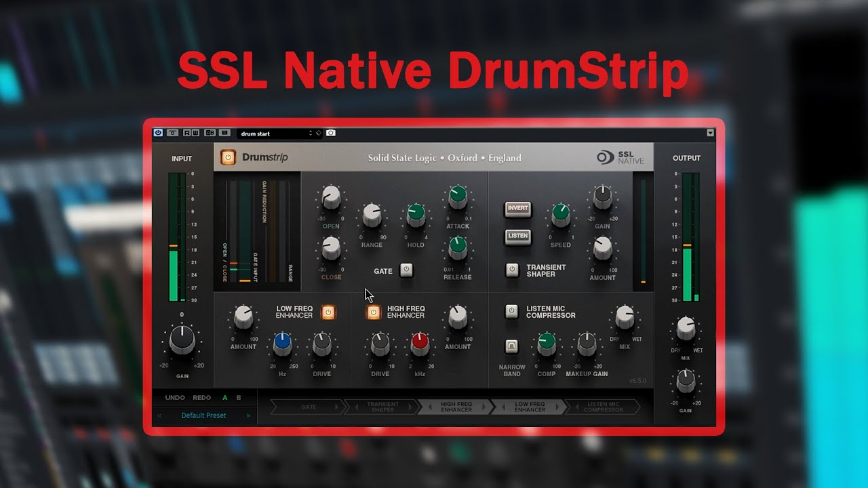Load the previous preset with left arrow
This screenshot has width=868, height=488.
click(x=159, y=415)
